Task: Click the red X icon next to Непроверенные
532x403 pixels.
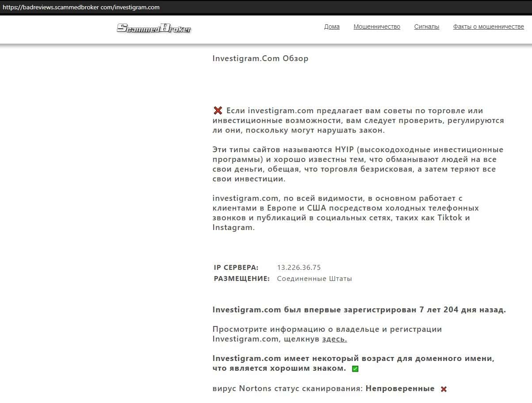Action: [x=444, y=389]
